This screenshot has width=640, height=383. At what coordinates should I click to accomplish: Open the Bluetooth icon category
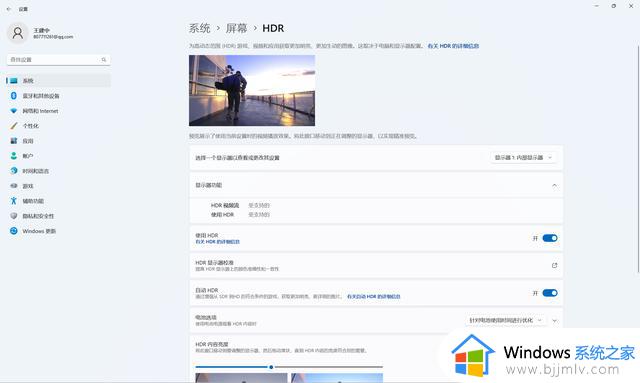(x=14, y=96)
